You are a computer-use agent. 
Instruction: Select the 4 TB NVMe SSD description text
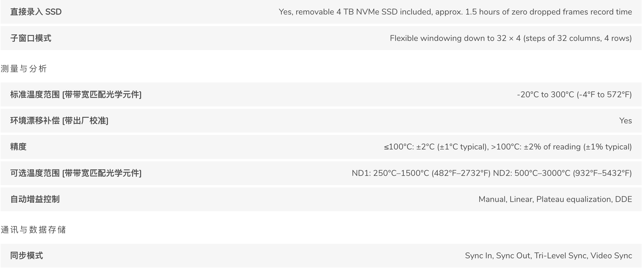[455, 12]
